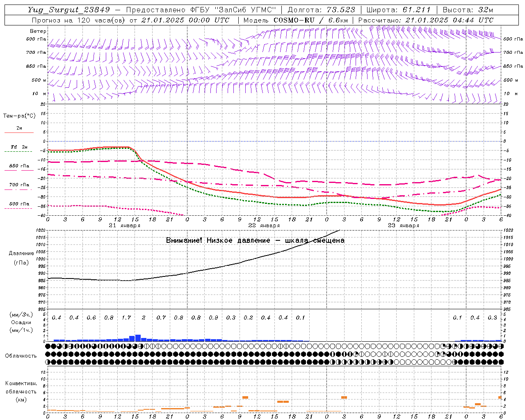Click the Прогноз на 120 часа(ов) text

[78, 20]
